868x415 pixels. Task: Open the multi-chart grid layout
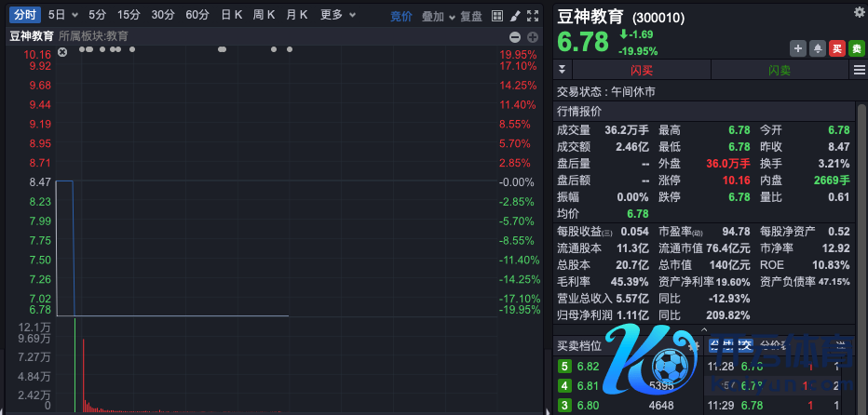click(x=497, y=16)
